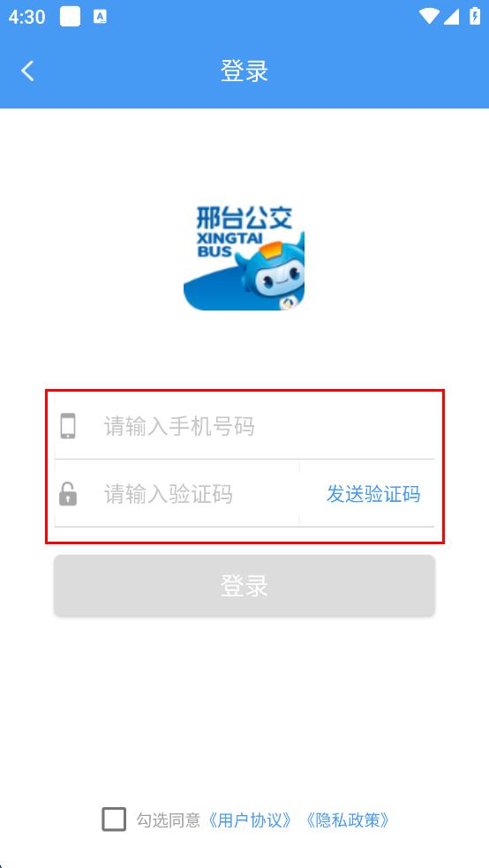Image resolution: width=489 pixels, height=868 pixels.
Task: Open the 《隐私政策》 privacy policy link
Action: point(347,819)
